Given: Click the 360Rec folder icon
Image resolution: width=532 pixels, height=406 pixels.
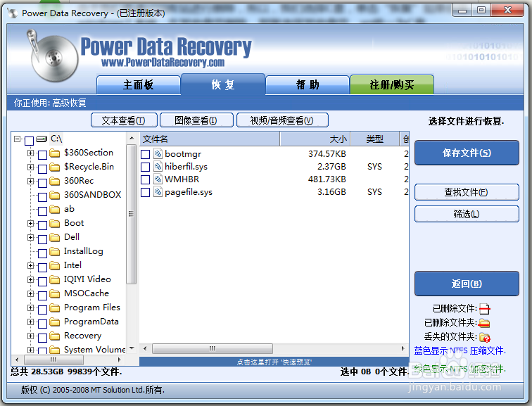Looking at the screenshot, I should 55,181.
